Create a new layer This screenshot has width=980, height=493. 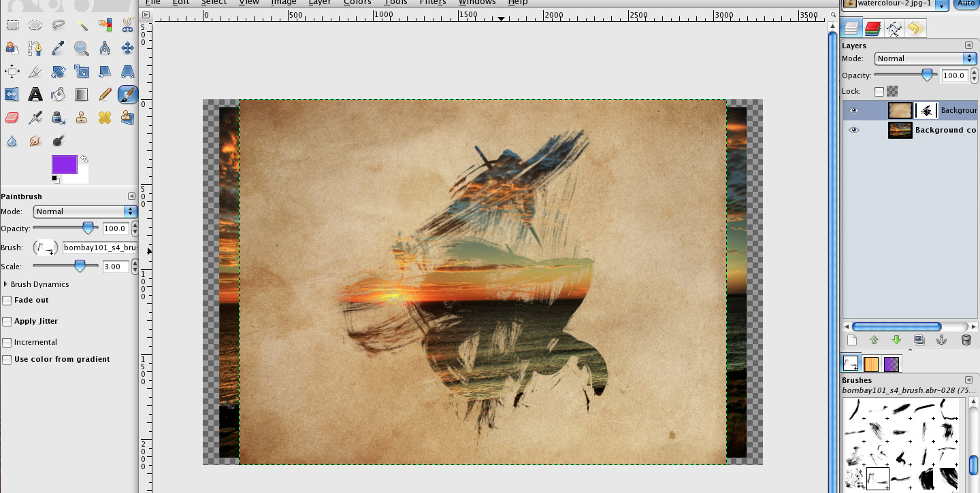click(851, 340)
